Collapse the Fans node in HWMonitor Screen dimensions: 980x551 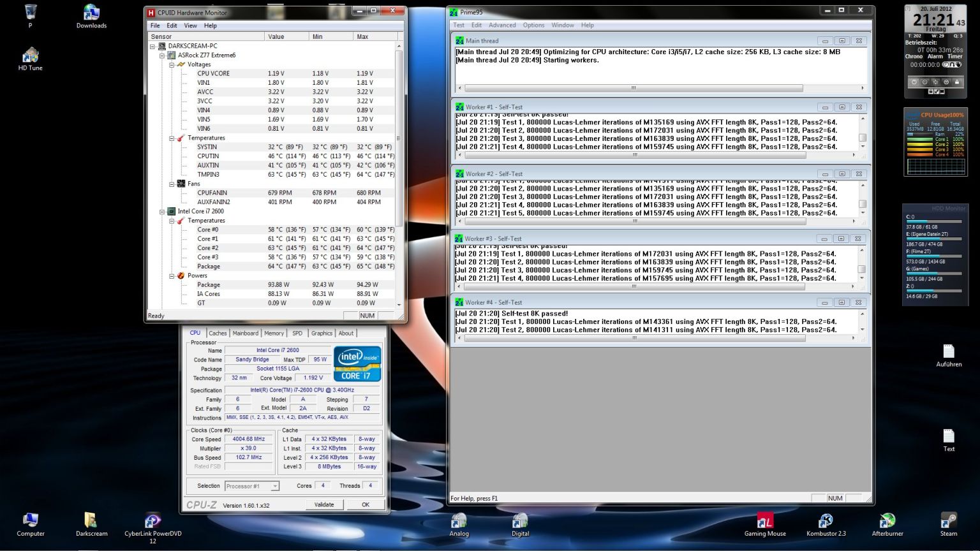(x=172, y=184)
